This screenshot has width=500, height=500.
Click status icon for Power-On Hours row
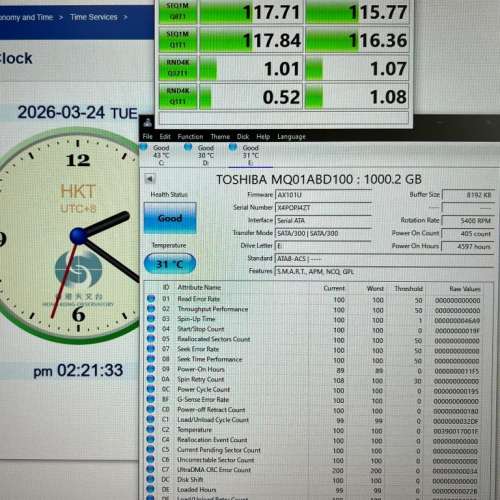click(151, 369)
